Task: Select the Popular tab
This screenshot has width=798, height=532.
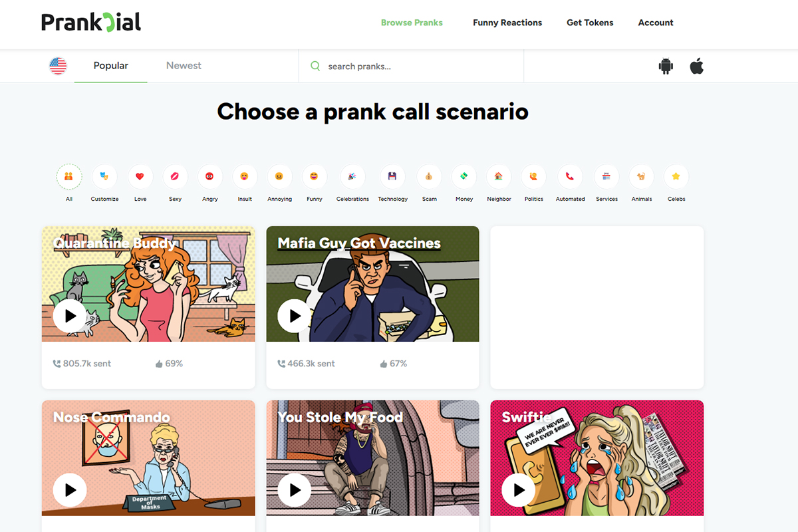Action: 111,66
